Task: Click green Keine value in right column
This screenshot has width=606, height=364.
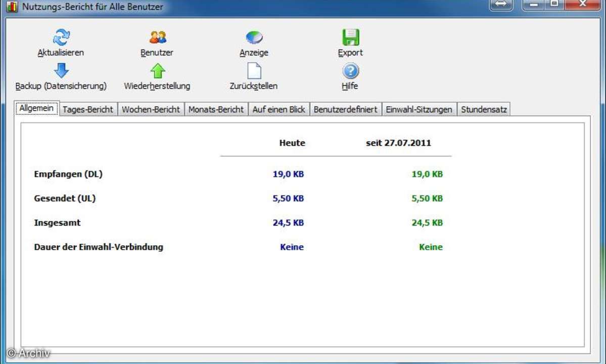Action: click(x=431, y=247)
